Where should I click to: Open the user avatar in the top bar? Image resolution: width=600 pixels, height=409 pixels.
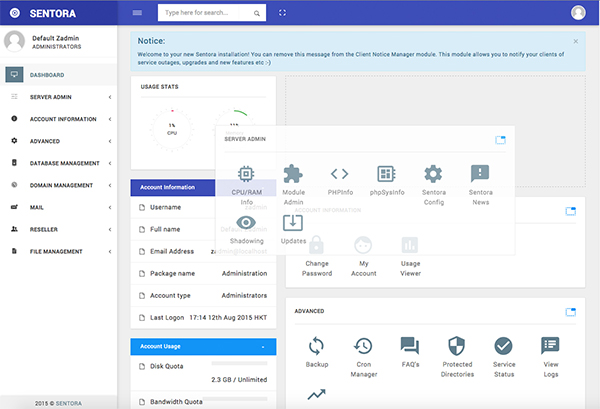(x=578, y=13)
